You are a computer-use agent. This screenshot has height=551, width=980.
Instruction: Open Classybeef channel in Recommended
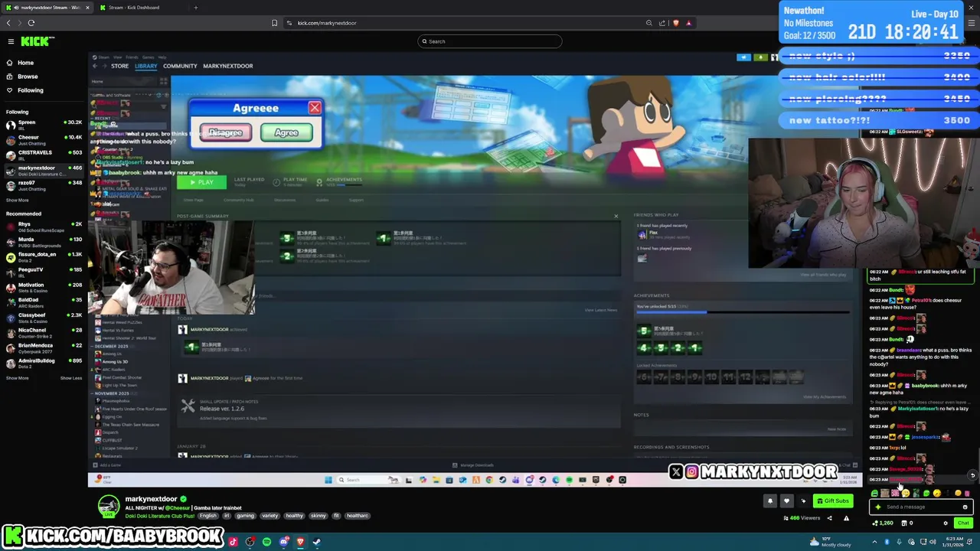[x=44, y=318]
